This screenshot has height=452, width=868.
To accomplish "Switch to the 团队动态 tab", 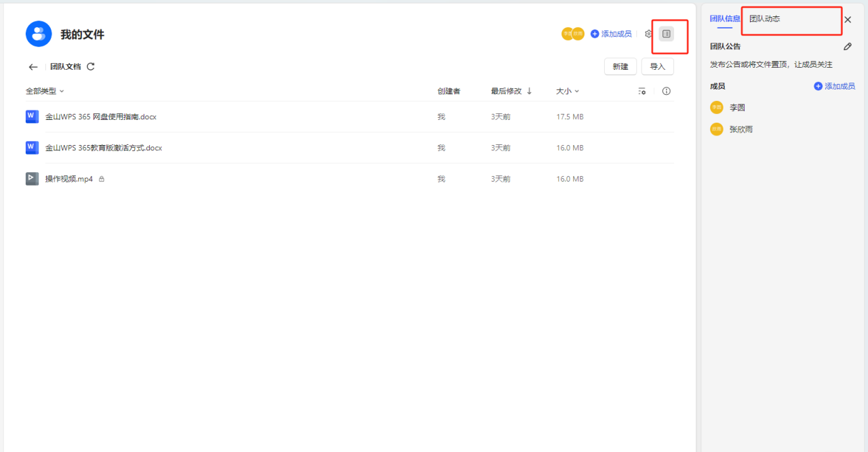I will (764, 19).
